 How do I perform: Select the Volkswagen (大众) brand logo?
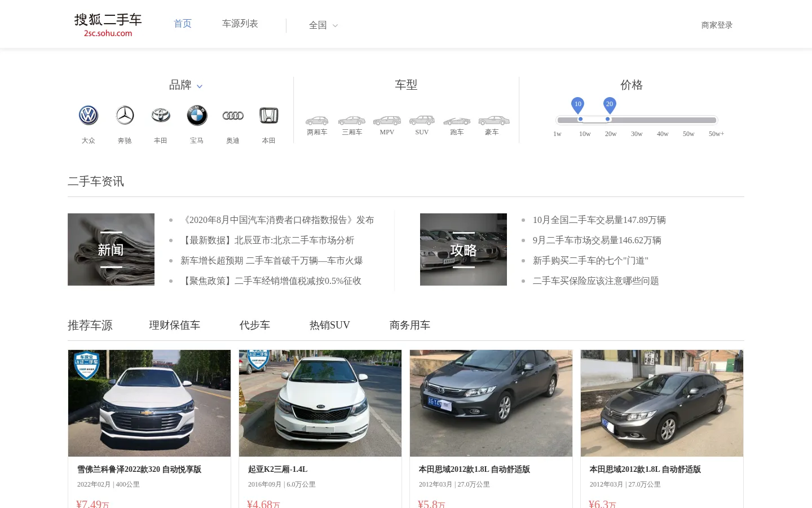pyautogui.click(x=89, y=115)
